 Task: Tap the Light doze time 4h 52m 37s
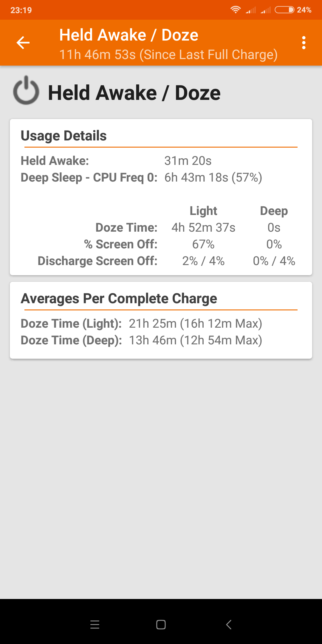coord(203,227)
